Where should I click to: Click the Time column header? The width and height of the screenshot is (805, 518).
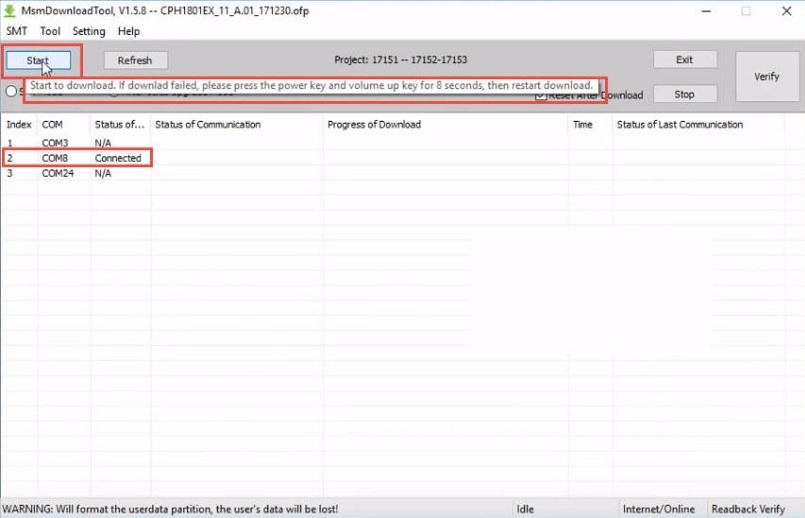(582, 125)
